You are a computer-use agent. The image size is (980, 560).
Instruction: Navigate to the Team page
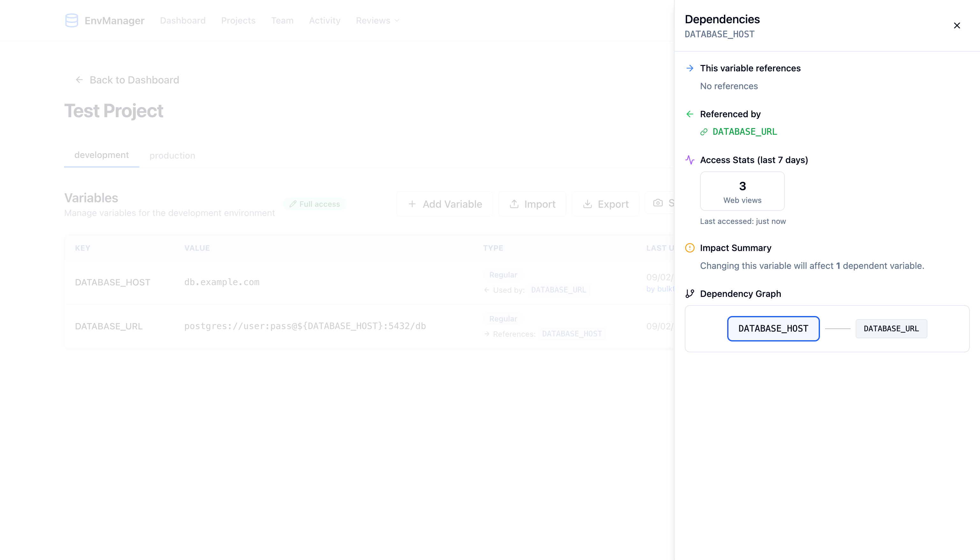(x=282, y=20)
